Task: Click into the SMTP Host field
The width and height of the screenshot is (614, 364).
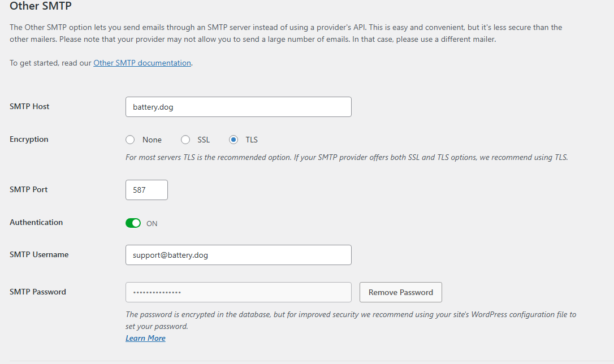Action: point(238,107)
